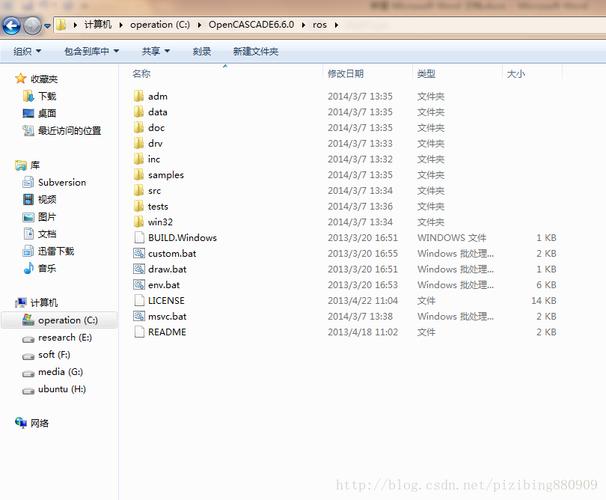Open the 图片 library
Screen dimensions: 606x500
47,217
